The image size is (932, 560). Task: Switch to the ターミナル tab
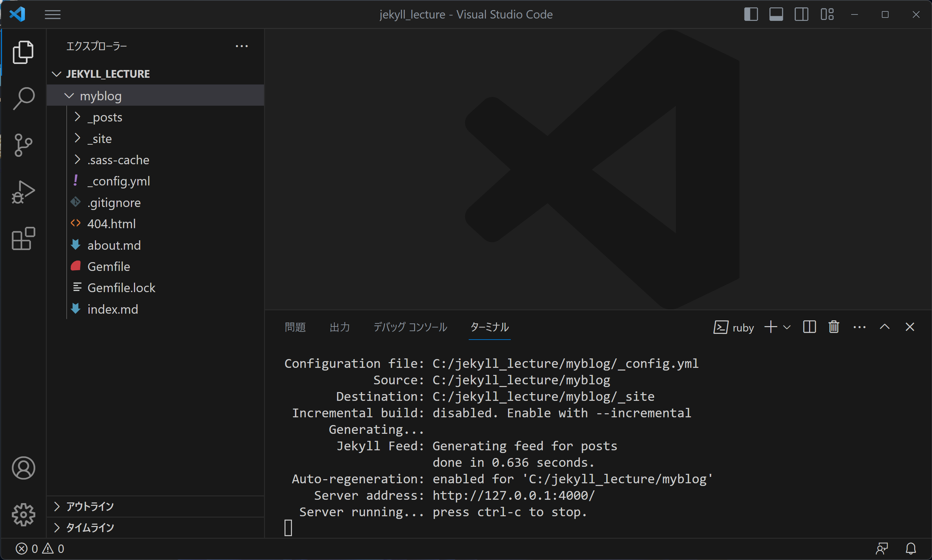pyautogui.click(x=490, y=327)
